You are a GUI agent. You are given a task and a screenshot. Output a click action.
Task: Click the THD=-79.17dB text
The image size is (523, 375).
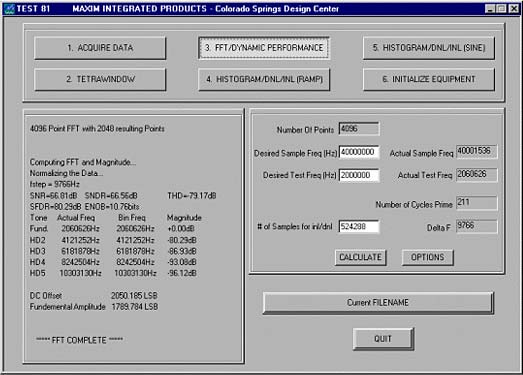click(192, 196)
